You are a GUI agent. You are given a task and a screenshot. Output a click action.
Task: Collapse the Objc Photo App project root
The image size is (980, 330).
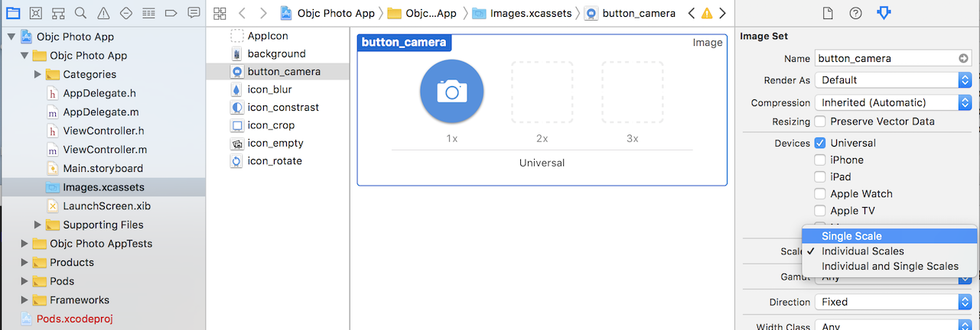11,37
